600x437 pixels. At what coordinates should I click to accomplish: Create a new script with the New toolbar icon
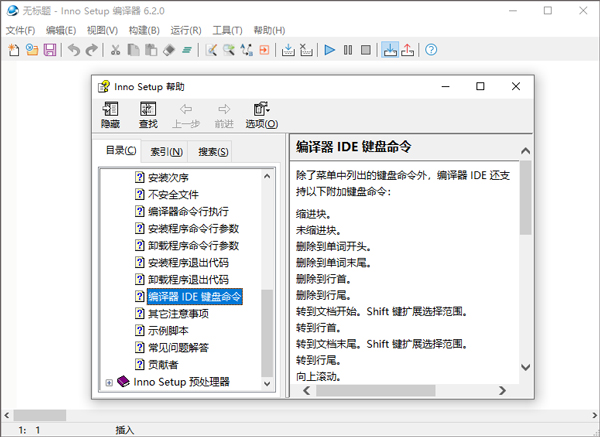14,50
